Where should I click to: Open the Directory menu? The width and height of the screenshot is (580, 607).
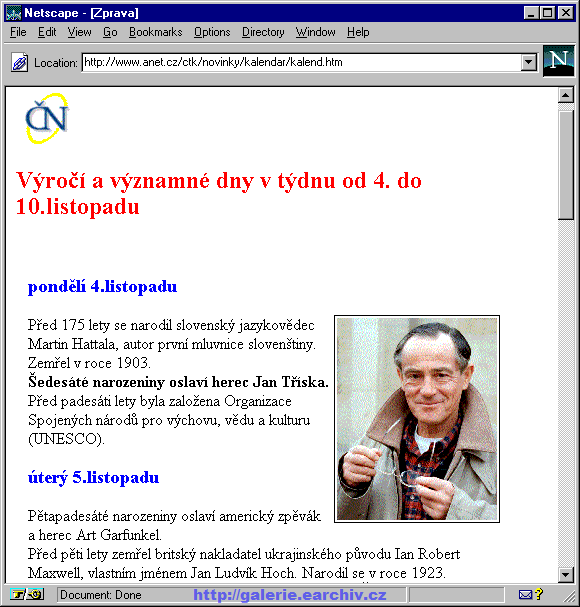(263, 32)
